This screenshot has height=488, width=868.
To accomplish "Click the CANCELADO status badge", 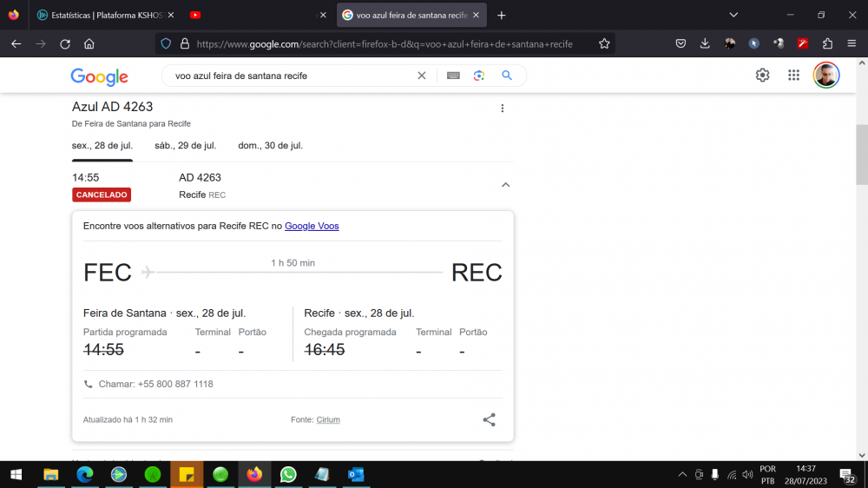I will [x=102, y=195].
